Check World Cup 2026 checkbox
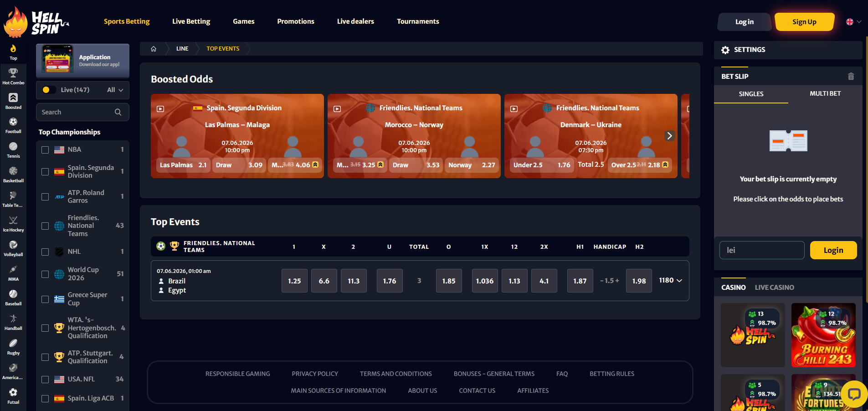The width and height of the screenshot is (868, 411). (x=45, y=274)
